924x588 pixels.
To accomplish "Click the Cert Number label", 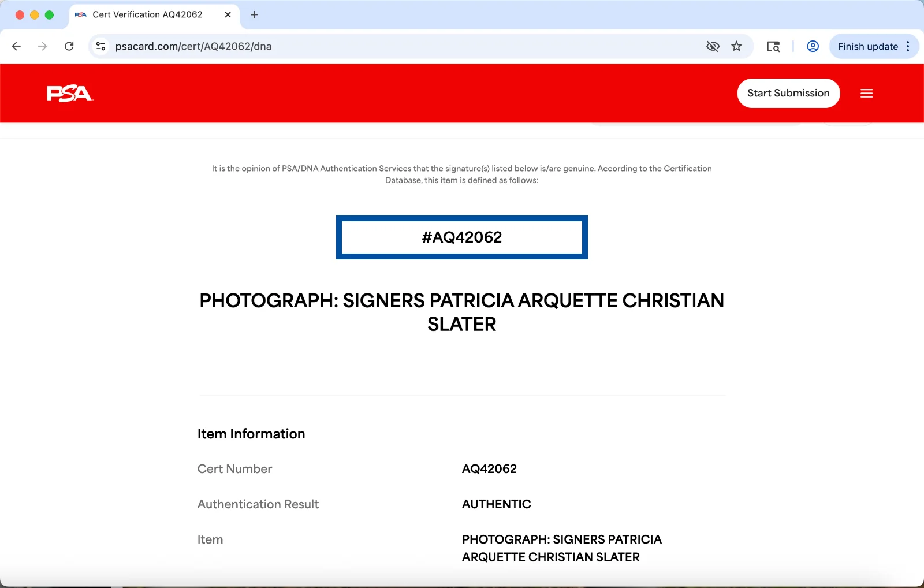I will (234, 469).
